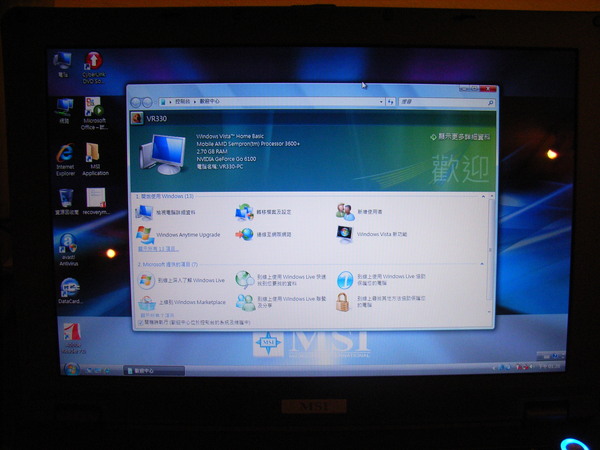Click the show more details link
Screen dimensions: 600x450
click(460, 137)
